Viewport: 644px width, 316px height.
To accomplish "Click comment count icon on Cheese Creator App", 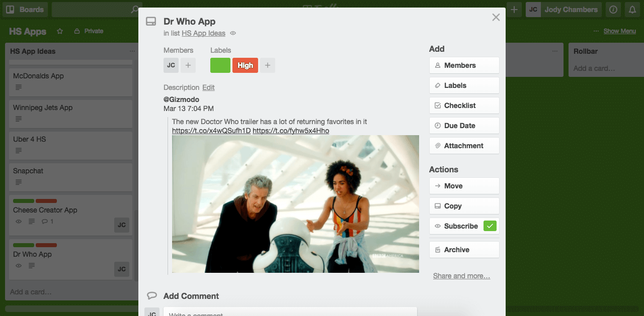I will [47, 222].
